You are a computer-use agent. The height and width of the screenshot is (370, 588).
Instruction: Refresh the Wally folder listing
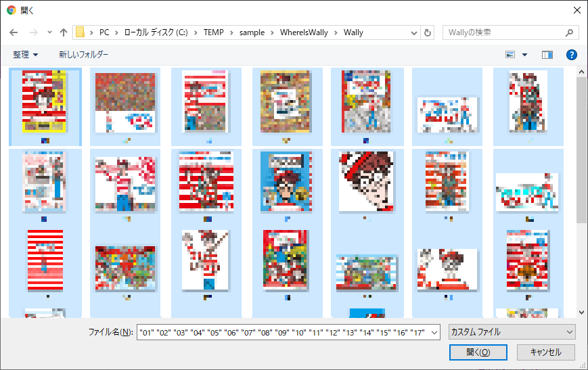(428, 32)
